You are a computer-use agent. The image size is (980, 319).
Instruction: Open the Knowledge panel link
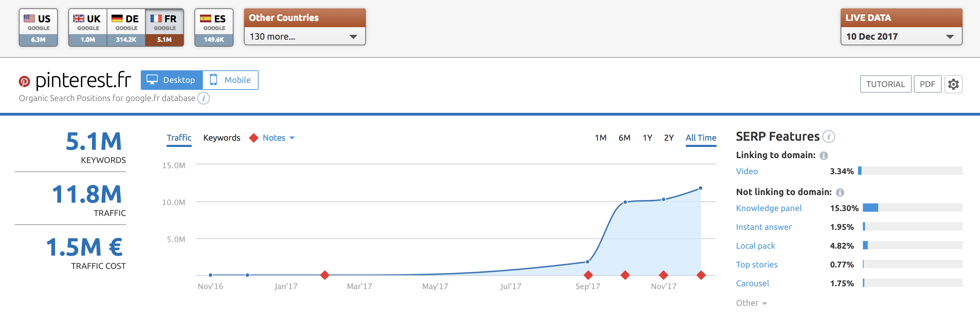pyautogui.click(x=768, y=208)
